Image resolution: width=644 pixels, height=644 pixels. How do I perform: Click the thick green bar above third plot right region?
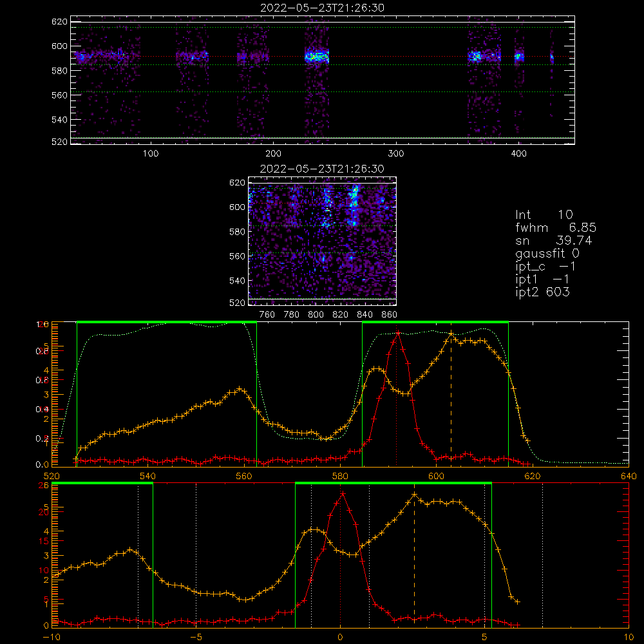point(435,322)
